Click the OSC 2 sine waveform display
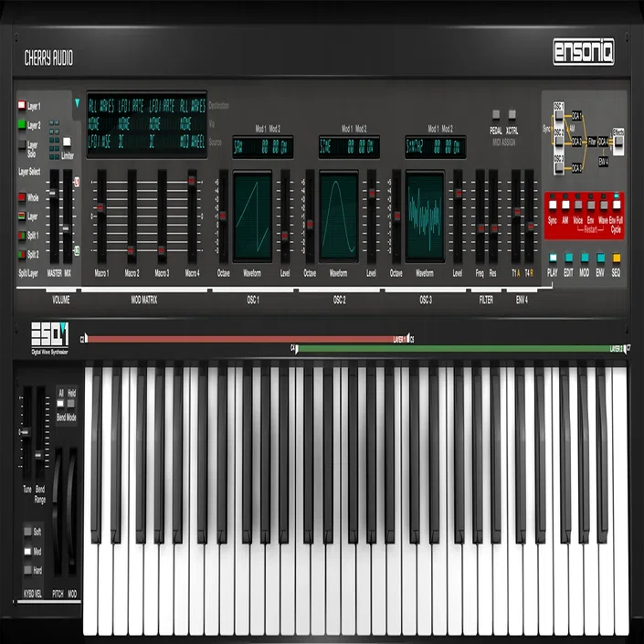This screenshot has width=644, height=644. click(339, 216)
